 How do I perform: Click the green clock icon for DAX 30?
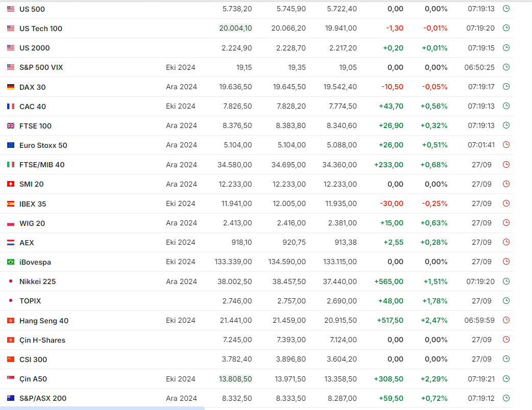506,86
